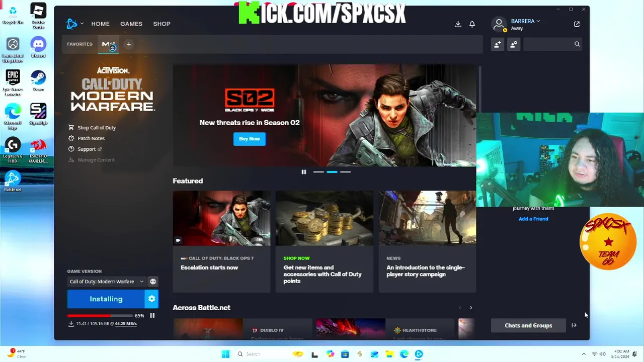Screen dimensions: 644x362
Task: Open File Explorer on taskbar
Action: coord(389,354)
